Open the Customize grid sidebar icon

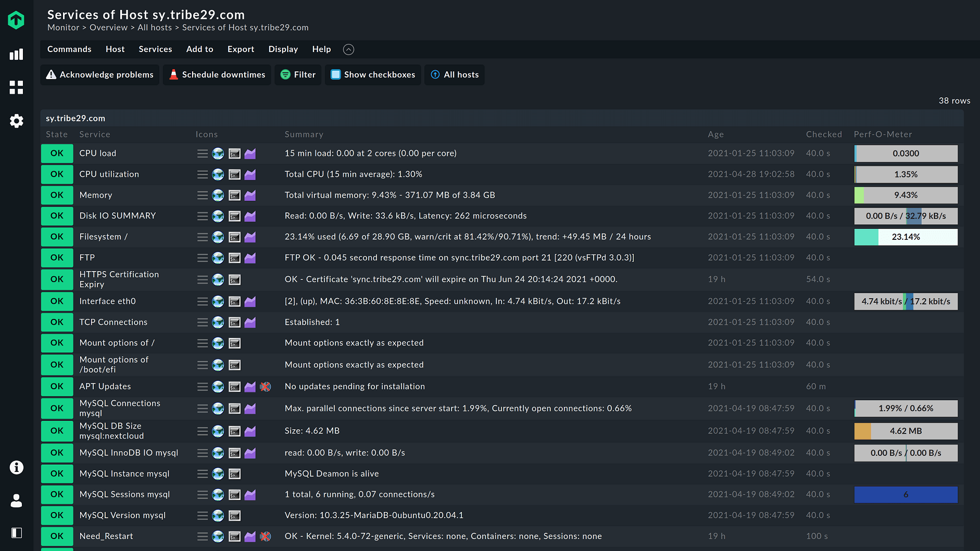coord(16,87)
